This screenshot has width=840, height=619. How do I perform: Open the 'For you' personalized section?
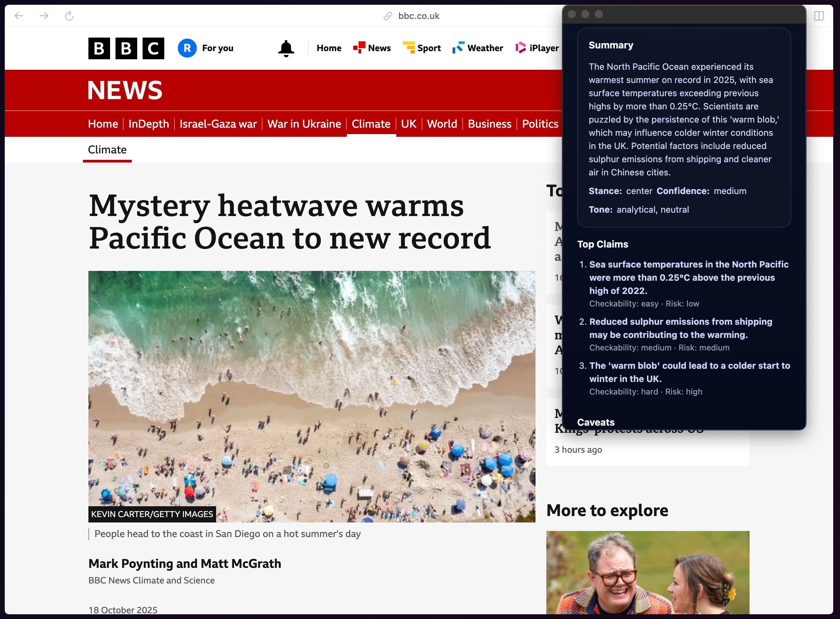(207, 48)
